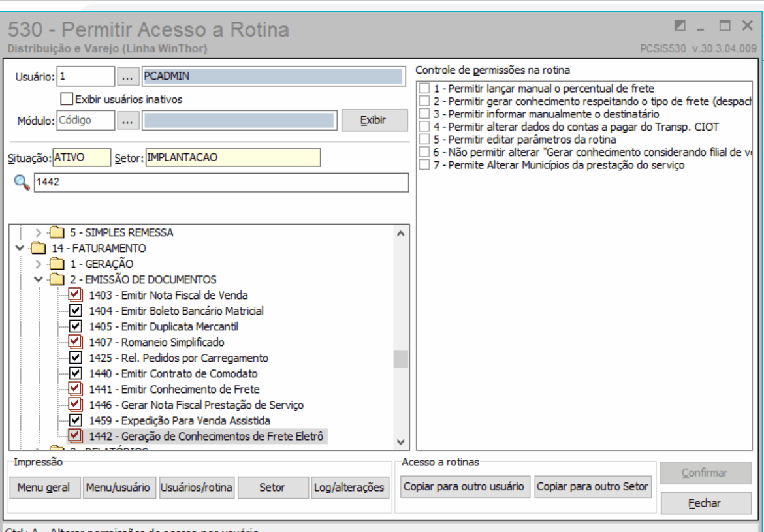
Task: Toggle checkbox for 1425 Rel. Pedidos por Carregamento
Action: click(x=75, y=358)
